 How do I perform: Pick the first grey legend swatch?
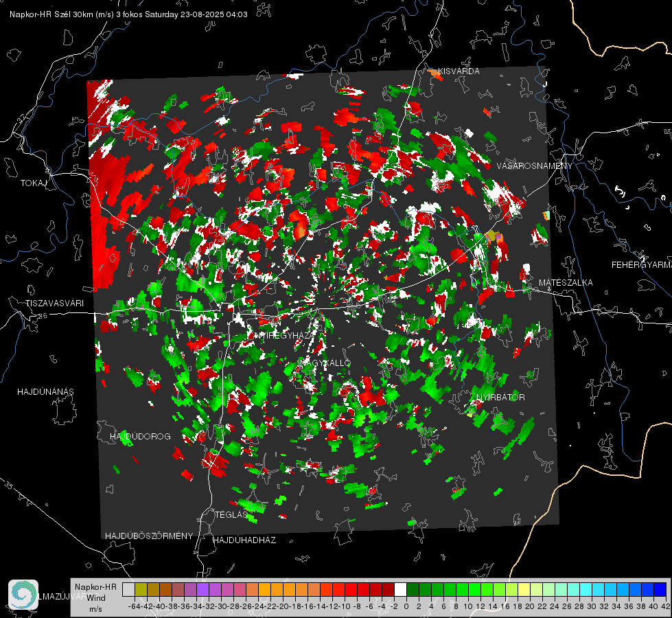pyautogui.click(x=128, y=590)
